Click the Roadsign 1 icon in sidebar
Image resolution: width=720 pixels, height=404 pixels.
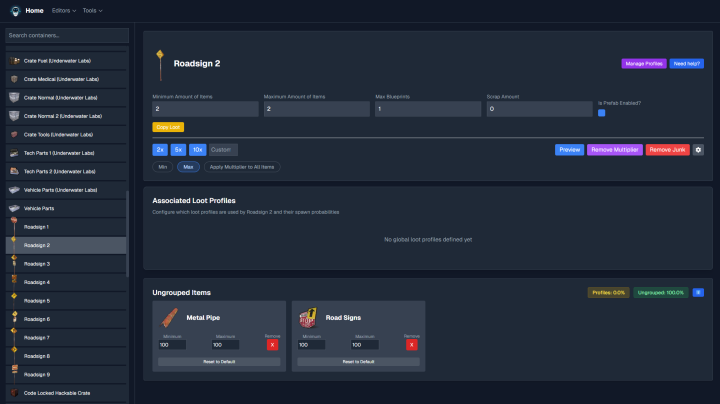tap(14, 226)
